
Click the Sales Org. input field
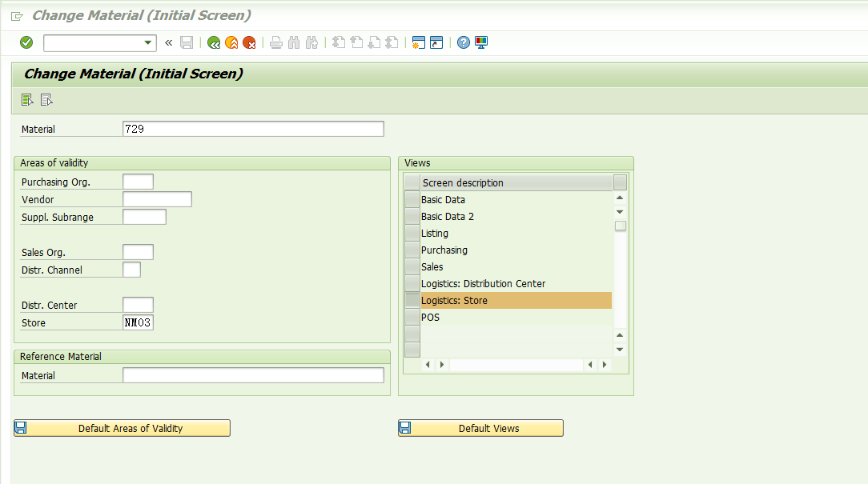tap(138, 252)
